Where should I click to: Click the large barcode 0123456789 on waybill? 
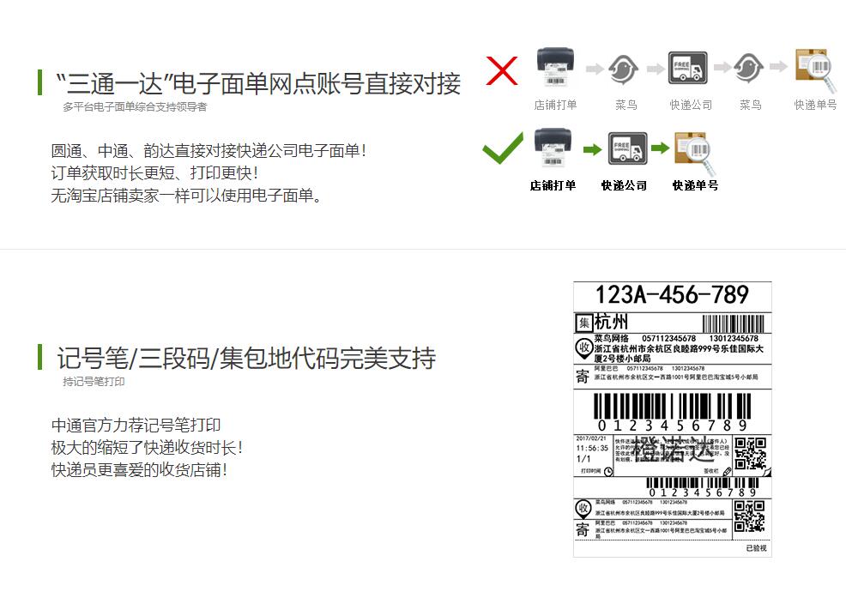[x=673, y=412]
